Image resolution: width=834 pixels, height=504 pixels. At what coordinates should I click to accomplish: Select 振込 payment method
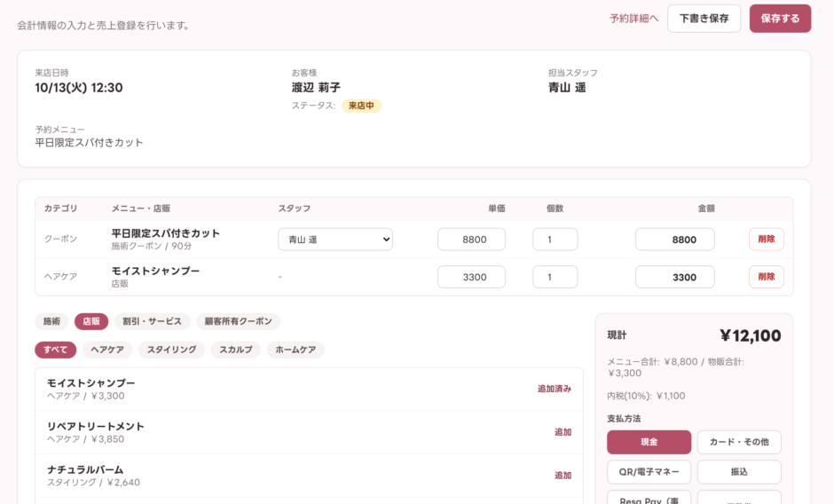point(739,471)
